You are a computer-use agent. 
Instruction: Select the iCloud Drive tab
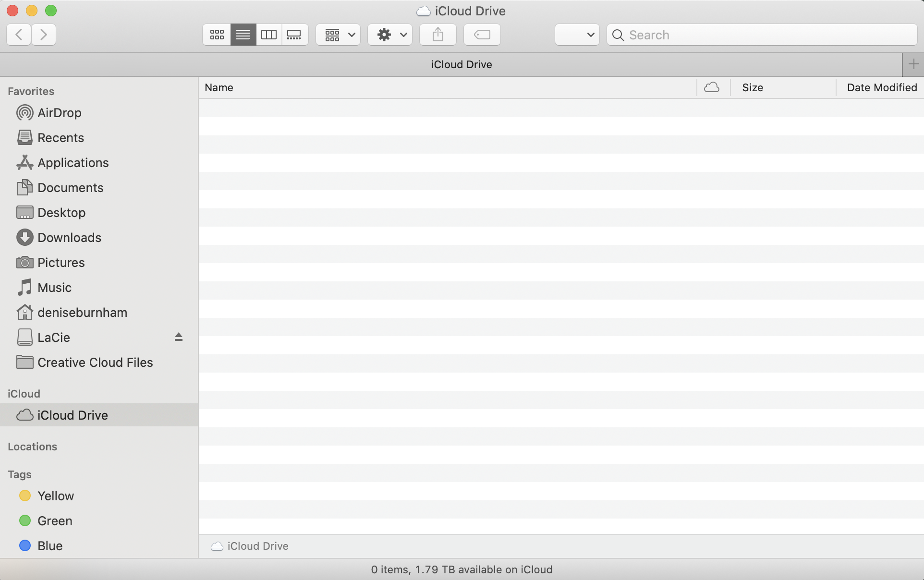(461, 64)
